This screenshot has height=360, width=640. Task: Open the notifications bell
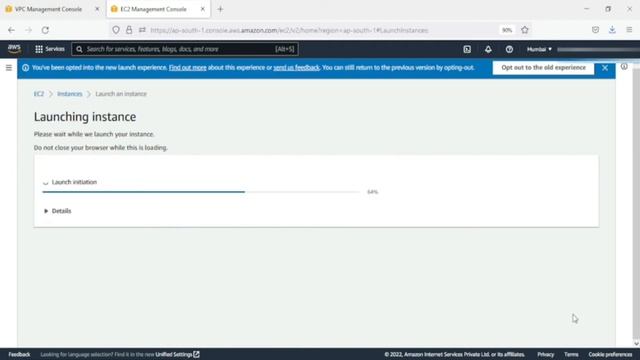(x=488, y=49)
